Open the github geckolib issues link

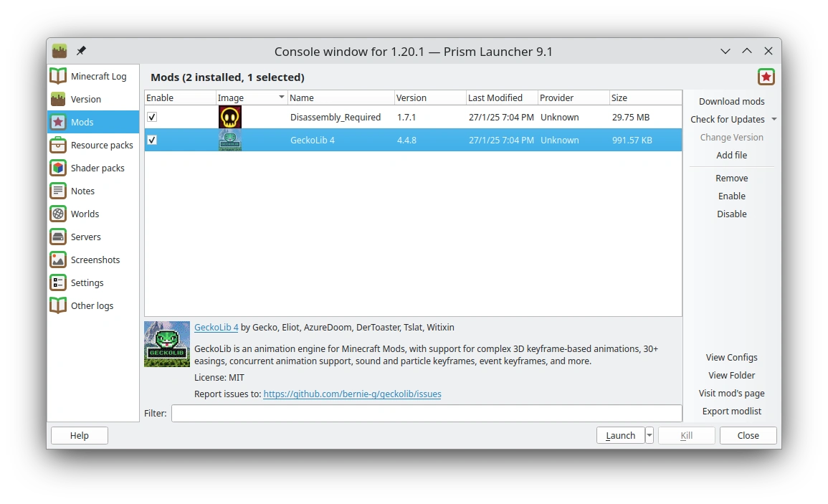(352, 394)
